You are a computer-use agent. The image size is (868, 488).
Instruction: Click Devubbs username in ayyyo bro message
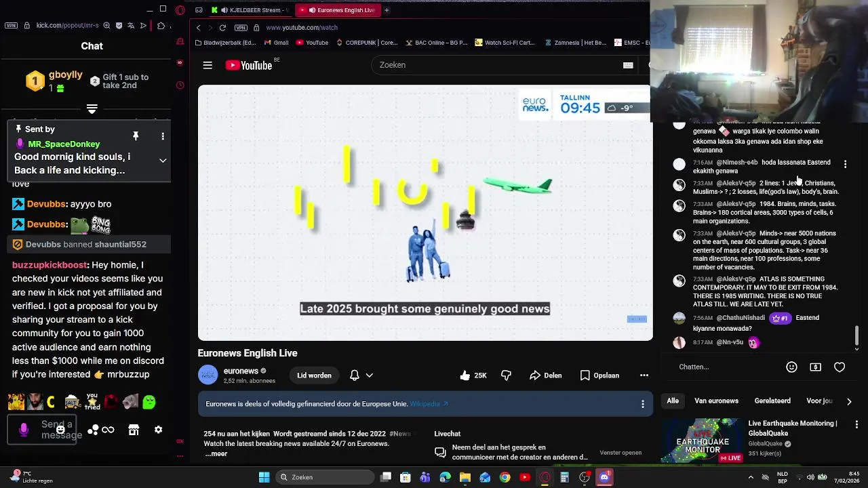coord(46,204)
